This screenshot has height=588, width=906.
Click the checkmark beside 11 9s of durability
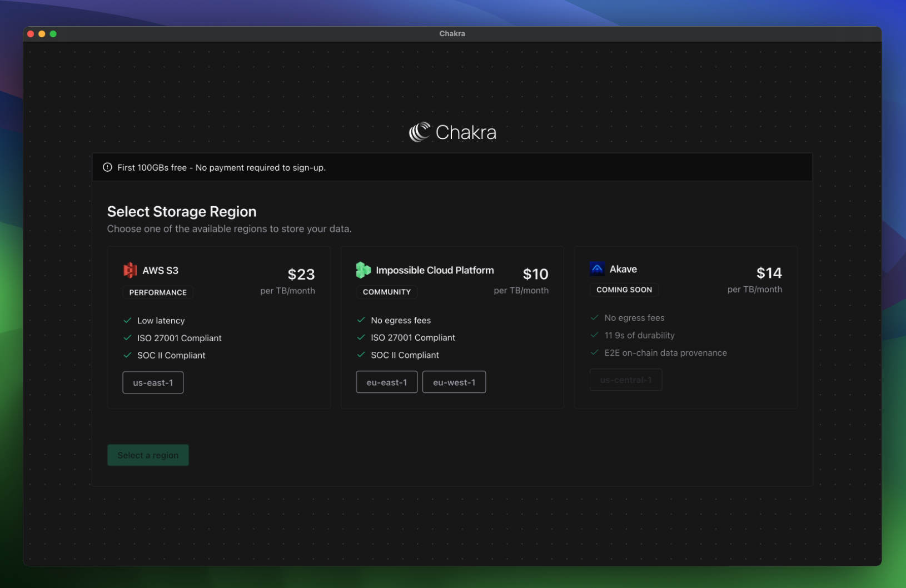(x=594, y=335)
